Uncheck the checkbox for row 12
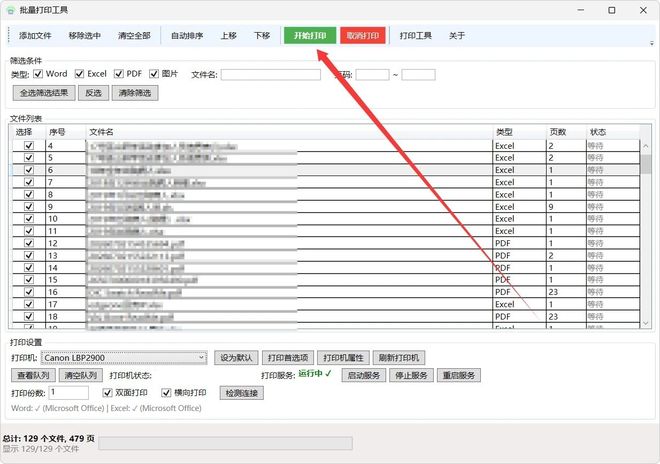 point(29,243)
